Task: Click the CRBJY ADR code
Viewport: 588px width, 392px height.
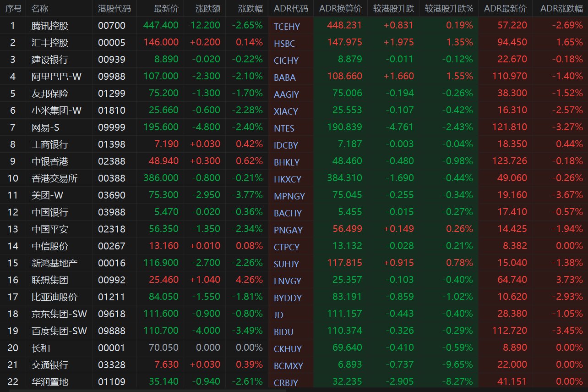Action: click(286, 383)
